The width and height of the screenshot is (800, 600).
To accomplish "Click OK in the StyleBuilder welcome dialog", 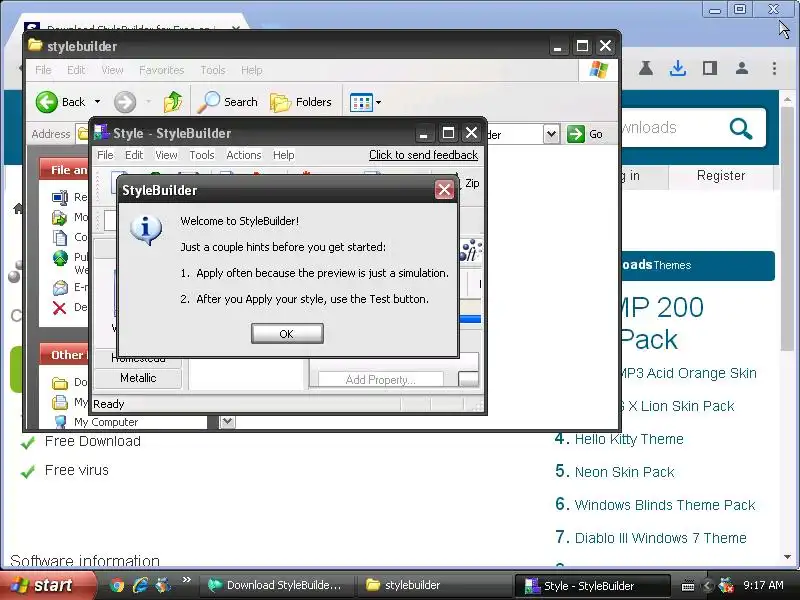I will point(287,334).
